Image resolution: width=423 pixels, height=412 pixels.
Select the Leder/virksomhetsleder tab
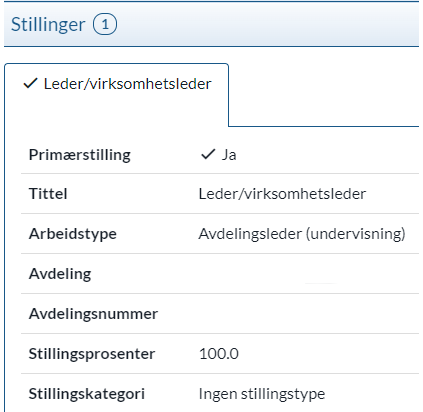pos(117,84)
